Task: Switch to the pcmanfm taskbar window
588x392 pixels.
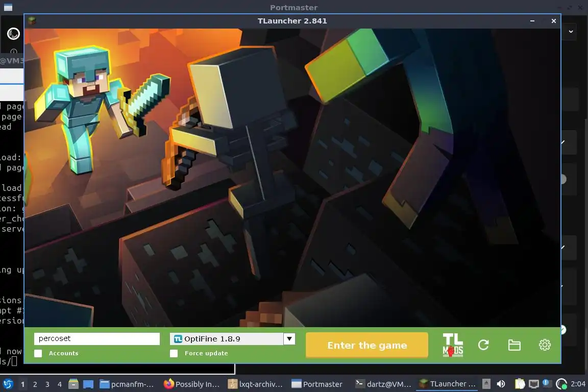Action: click(x=127, y=384)
